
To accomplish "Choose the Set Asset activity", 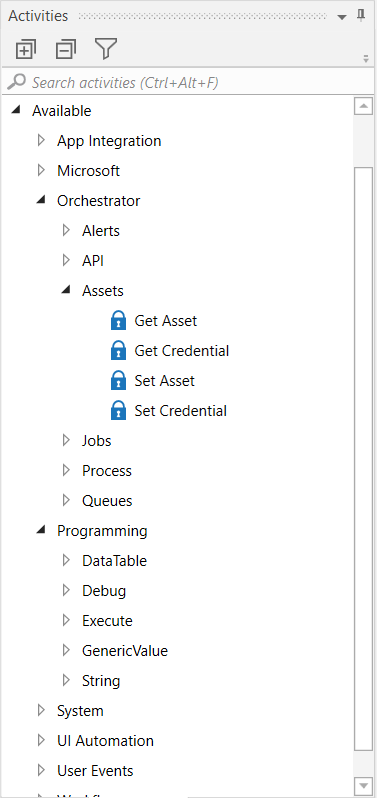I will pos(164,381).
